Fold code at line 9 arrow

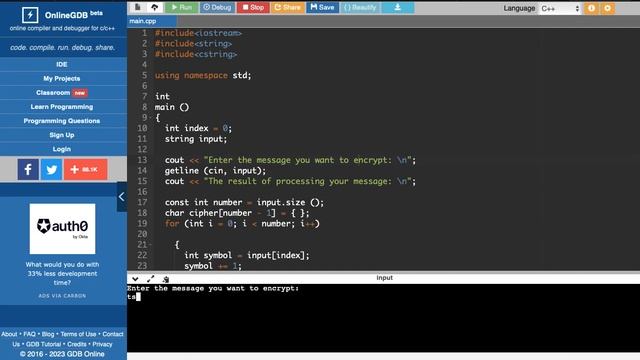tap(150, 118)
